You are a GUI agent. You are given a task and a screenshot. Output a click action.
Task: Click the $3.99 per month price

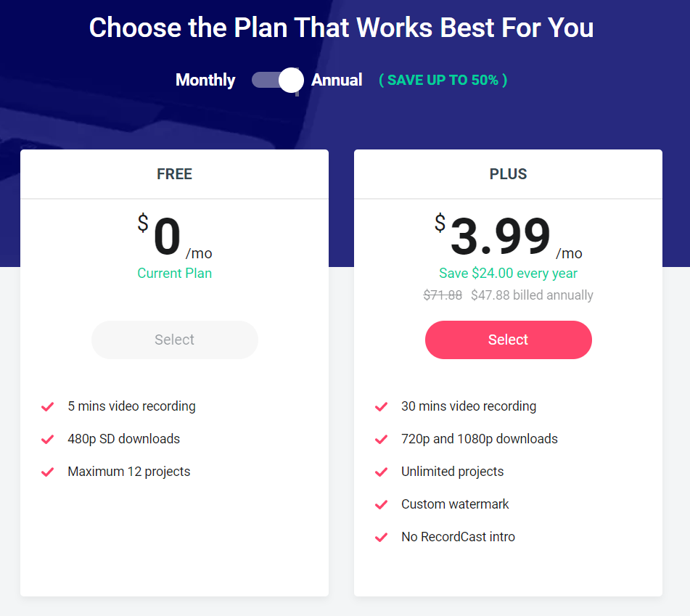[x=509, y=237]
